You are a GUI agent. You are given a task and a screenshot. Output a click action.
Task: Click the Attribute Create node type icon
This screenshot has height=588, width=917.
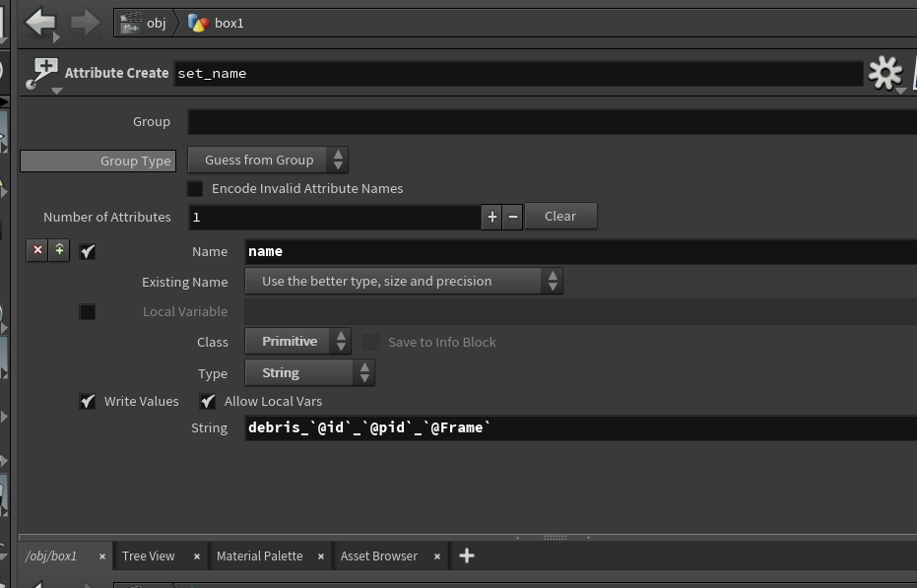(x=42, y=73)
